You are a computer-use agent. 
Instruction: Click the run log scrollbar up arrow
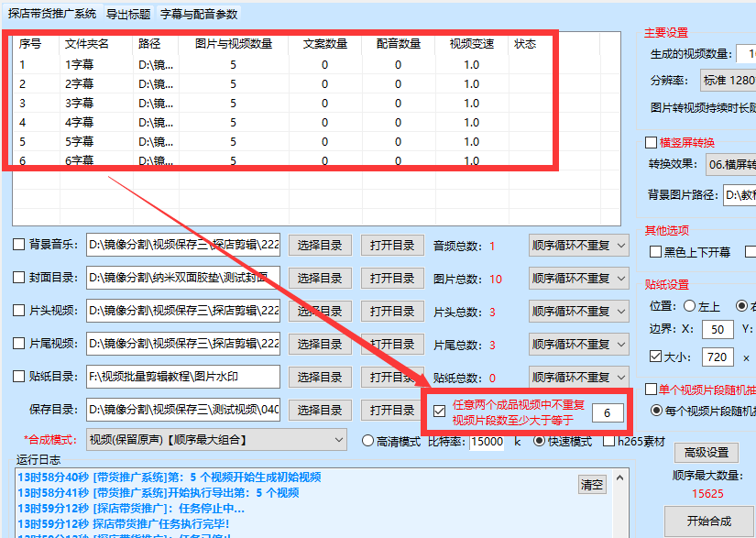[620, 478]
